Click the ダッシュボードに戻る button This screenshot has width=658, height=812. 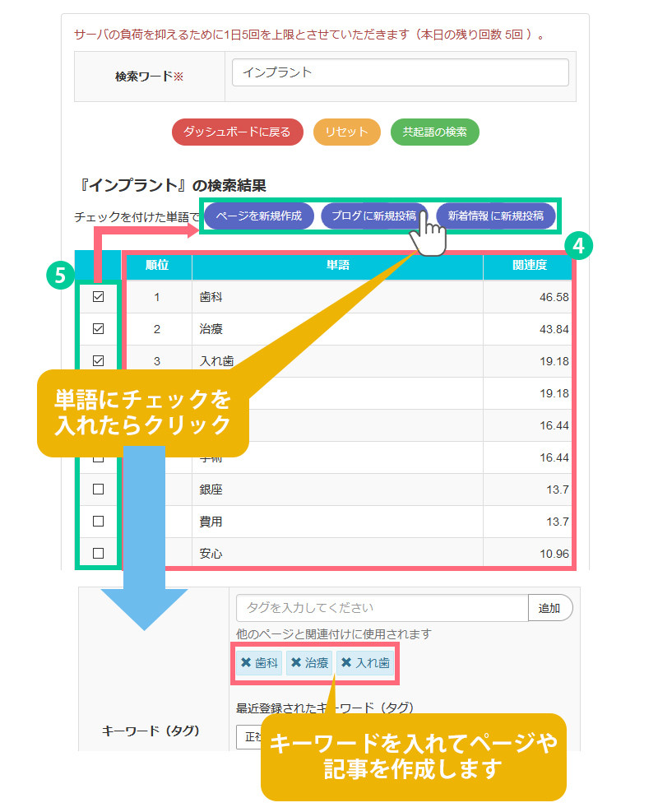coord(237,132)
